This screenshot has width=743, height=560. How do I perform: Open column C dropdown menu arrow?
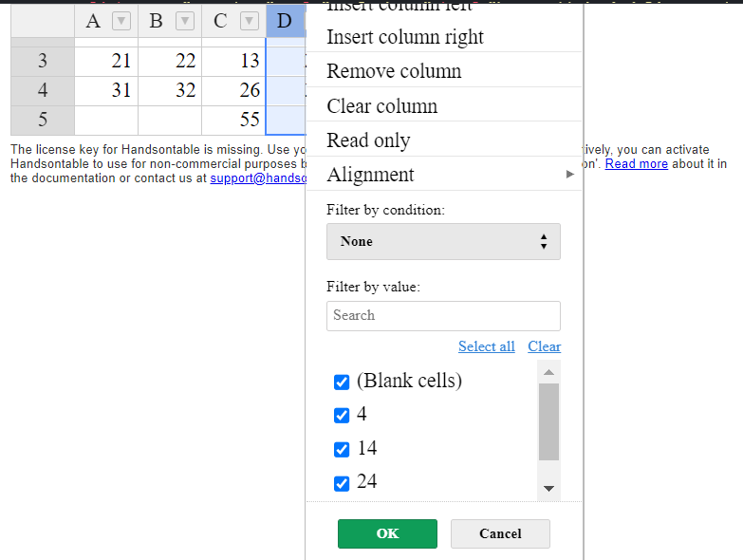[250, 21]
